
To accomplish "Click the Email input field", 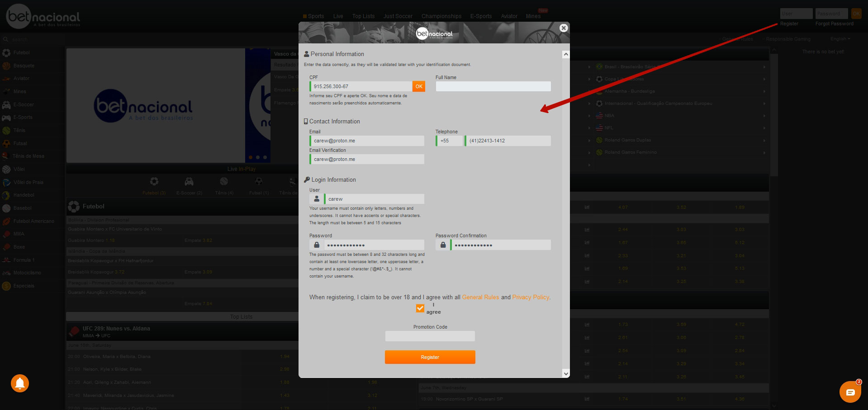I will [367, 141].
